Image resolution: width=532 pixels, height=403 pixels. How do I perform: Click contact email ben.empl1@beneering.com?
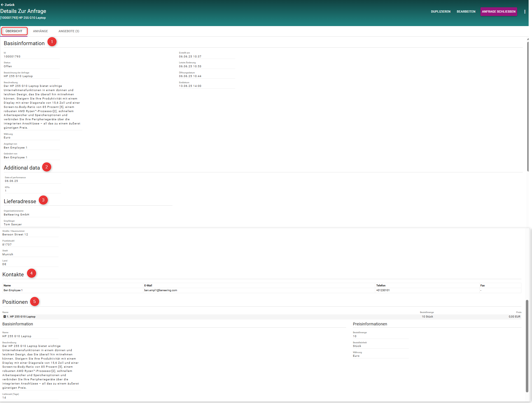pos(161,290)
